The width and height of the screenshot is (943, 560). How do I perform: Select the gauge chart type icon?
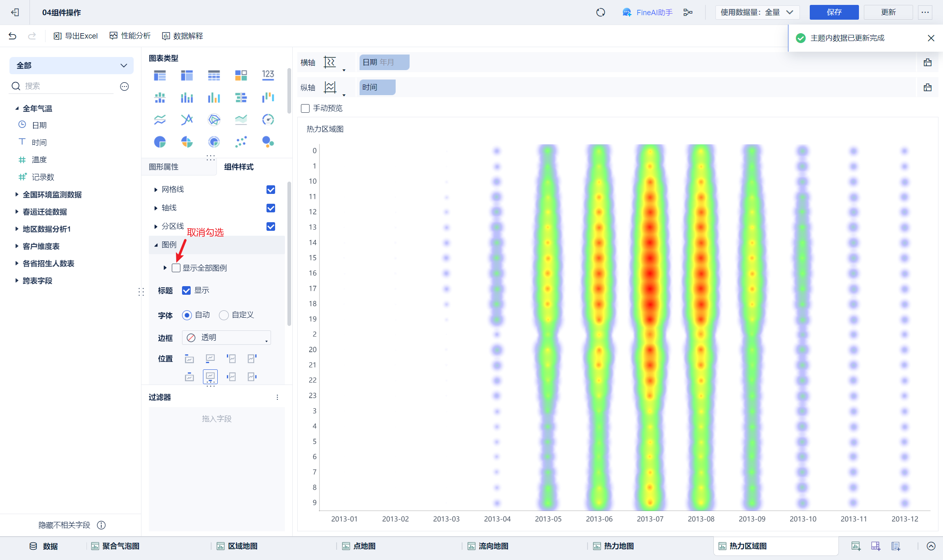point(268,120)
